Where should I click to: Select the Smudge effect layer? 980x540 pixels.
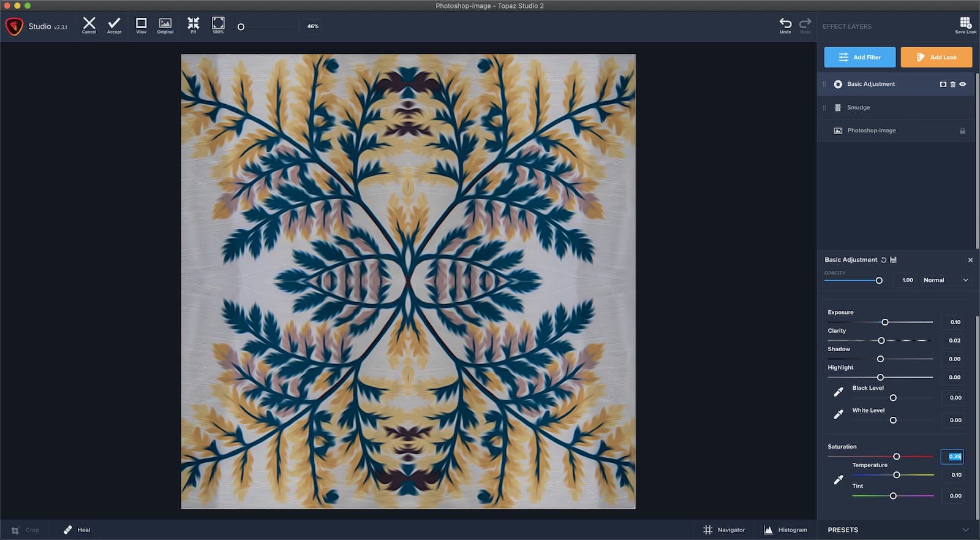858,108
